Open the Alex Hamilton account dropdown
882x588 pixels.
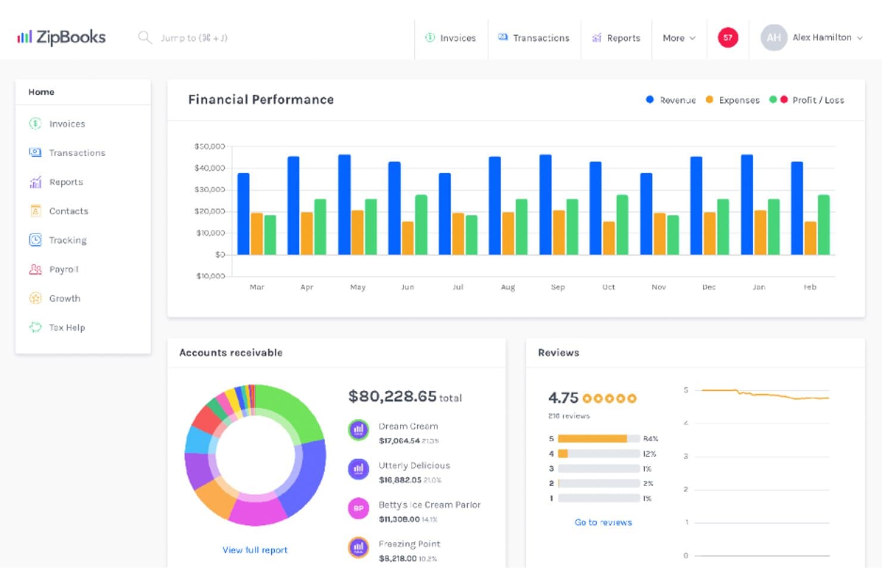click(827, 38)
